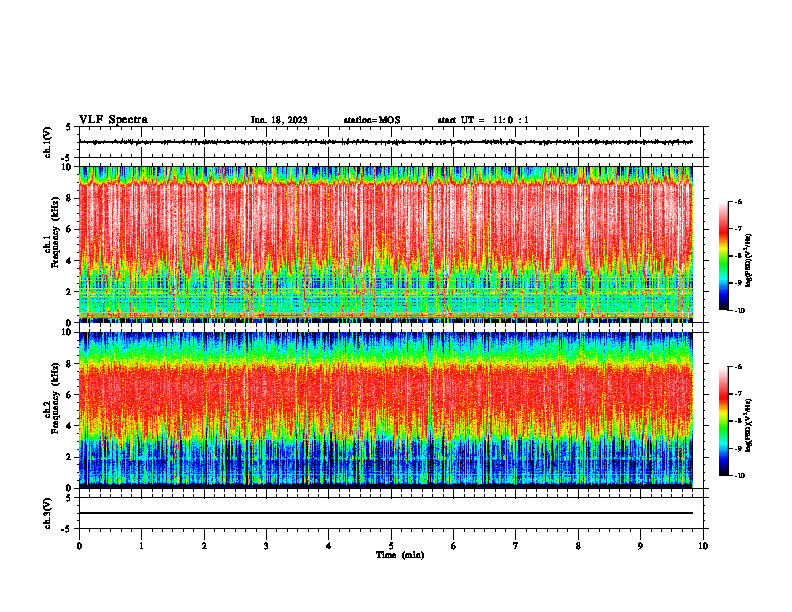
Task: Click the ch.2 color bar's log(PSD) label
Action: pos(749,425)
